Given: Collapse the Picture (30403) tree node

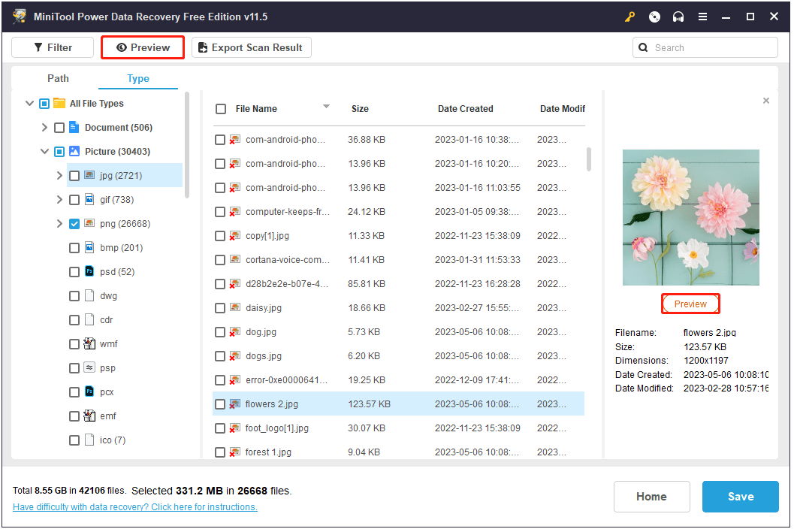Looking at the screenshot, I should [44, 151].
